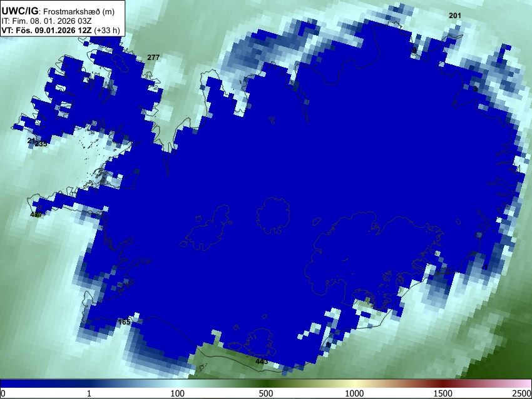Click the station value "443" on the map
Viewport: 532px width, 399px height.
tap(262, 361)
